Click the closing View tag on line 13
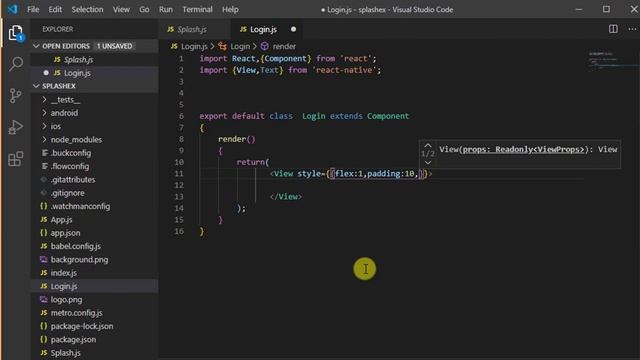Viewport: 640px width, 360px height. (286, 197)
